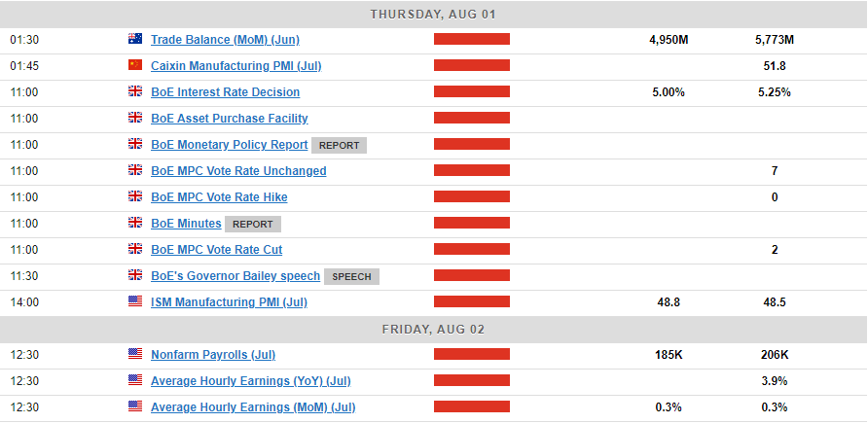Click UK flag beside BoE Asset Purchase Facility

(x=135, y=119)
